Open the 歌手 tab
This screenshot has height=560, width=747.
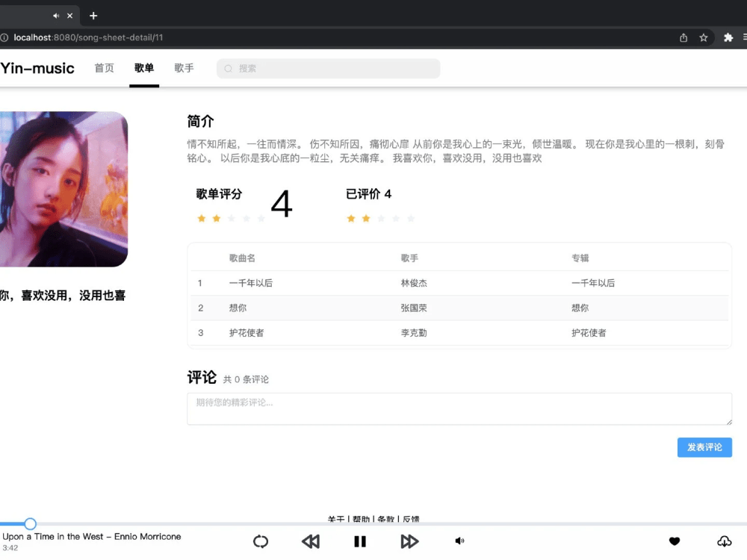[184, 68]
